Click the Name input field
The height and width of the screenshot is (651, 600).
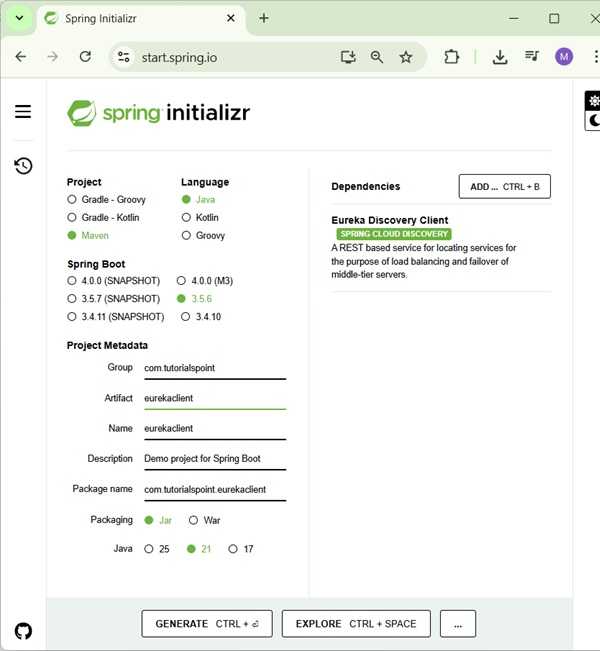click(x=215, y=429)
